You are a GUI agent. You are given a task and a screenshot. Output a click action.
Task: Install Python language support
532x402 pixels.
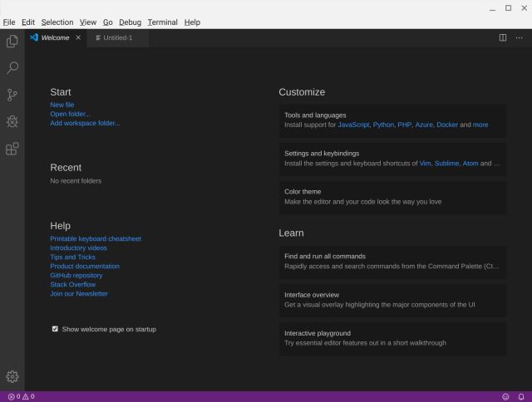tap(383, 125)
